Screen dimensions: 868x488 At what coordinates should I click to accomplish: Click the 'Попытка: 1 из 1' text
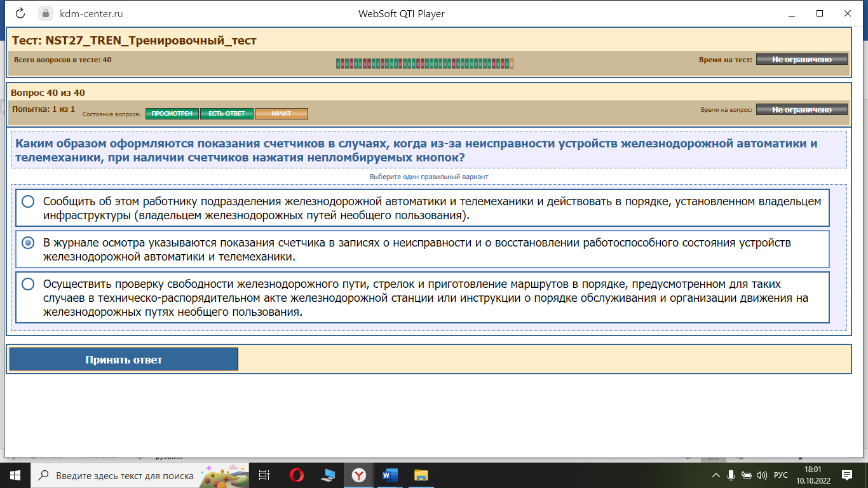tap(43, 109)
